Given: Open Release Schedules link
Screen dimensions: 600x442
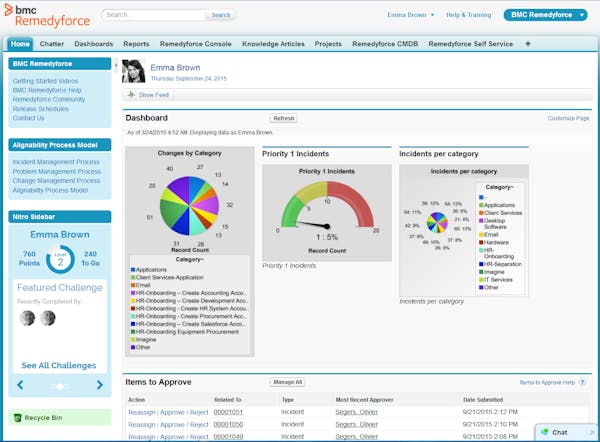Looking at the screenshot, I should coord(41,109).
